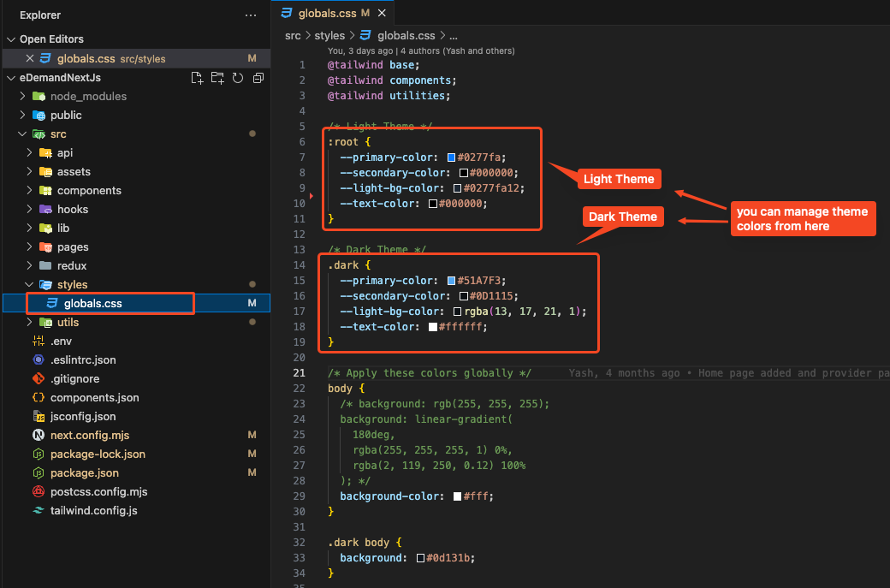Click the styles breadcrumb in editor path
Screen dimensions: 890x588
(329, 36)
